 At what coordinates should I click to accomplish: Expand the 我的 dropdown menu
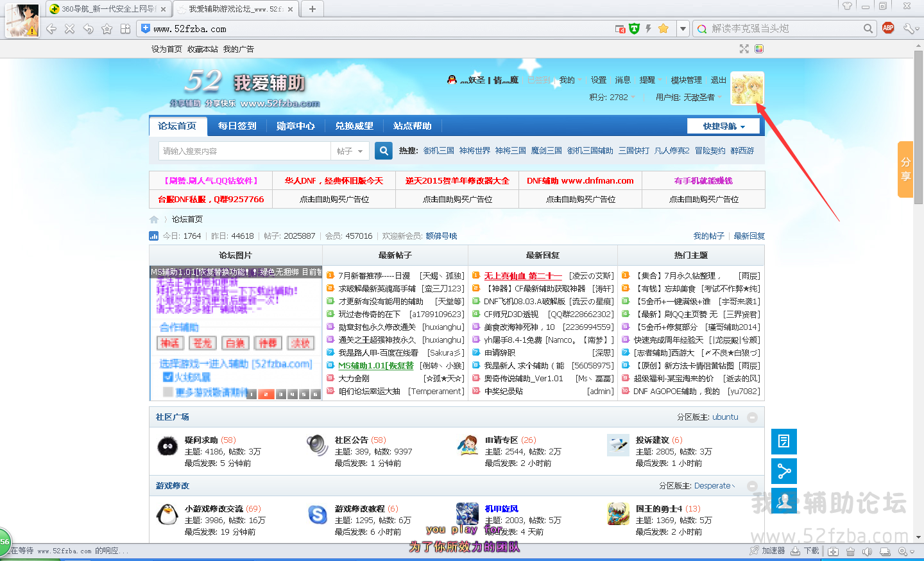(570, 80)
